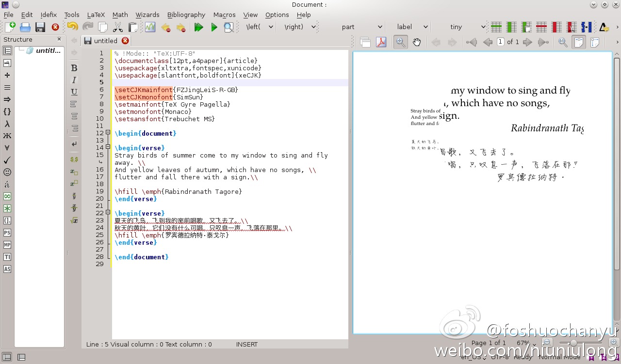
Task: Create a new document with New icon
Action: click(10, 27)
